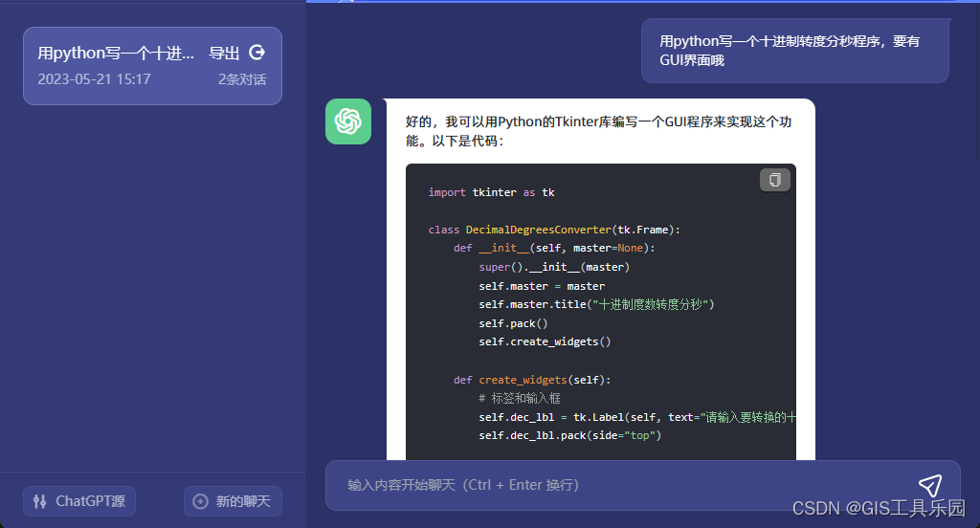Screen dimensions: 980x528
Task: Focus the 输入内容开始聊天 input field
Action: (642, 486)
